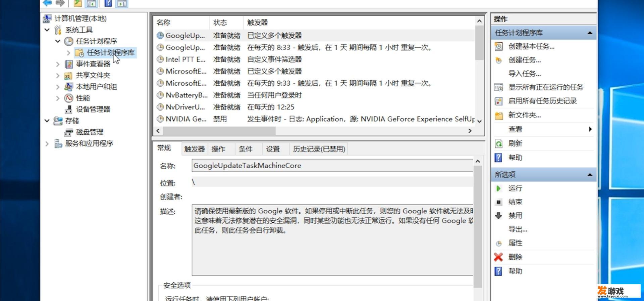Screen dimensions: 644x301
Task: Expand the 共享文件夹 node
Action: pos(58,76)
